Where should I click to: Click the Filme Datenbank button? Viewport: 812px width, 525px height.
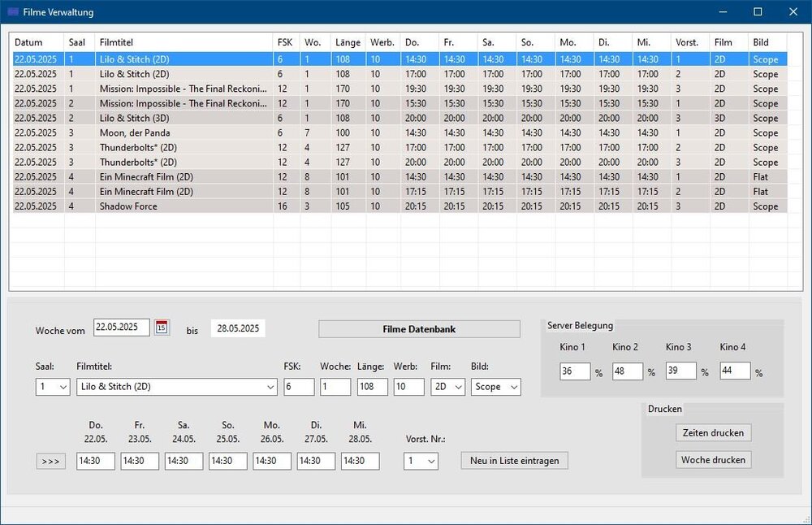[418, 329]
